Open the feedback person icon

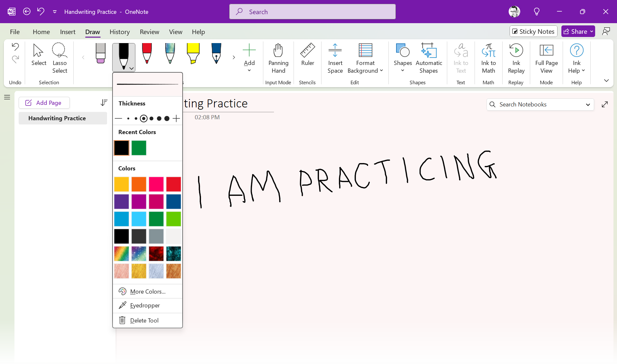coord(606,32)
